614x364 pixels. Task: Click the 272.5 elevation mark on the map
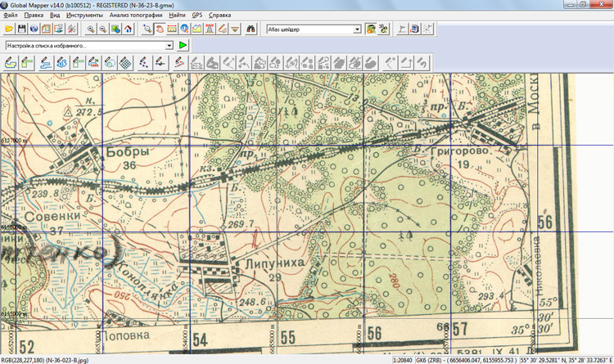(89, 113)
